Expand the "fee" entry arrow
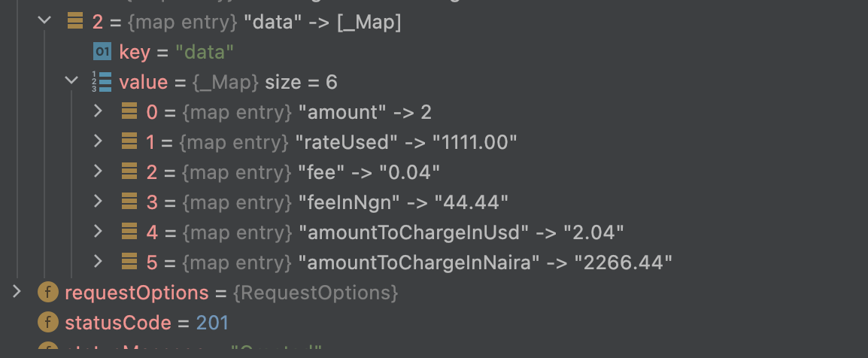The width and height of the screenshot is (868, 358). (98, 171)
